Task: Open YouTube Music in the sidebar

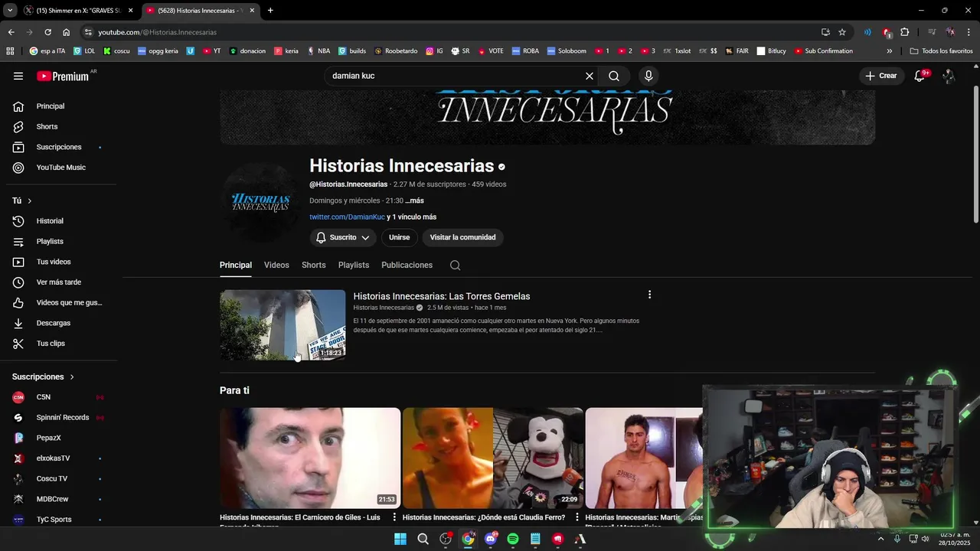Action: tap(61, 168)
